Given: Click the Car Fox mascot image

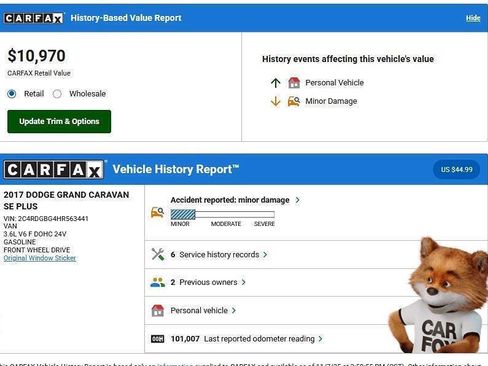Looking at the screenshot, I should click(x=439, y=295).
